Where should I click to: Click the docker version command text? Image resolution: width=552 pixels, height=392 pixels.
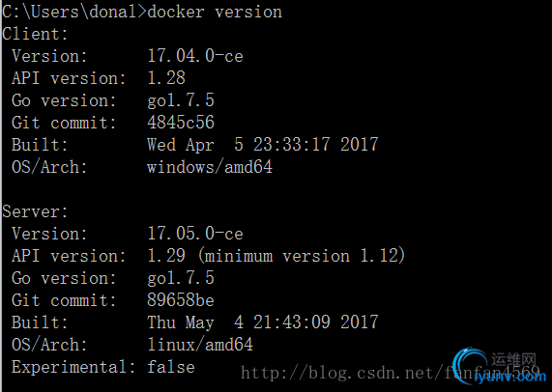215,12
